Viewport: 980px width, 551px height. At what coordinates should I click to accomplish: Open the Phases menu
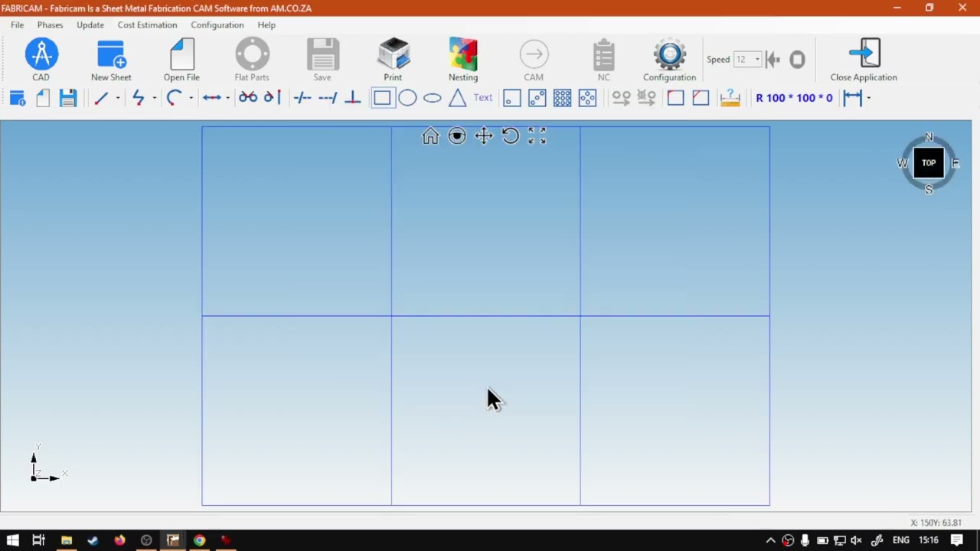[50, 24]
